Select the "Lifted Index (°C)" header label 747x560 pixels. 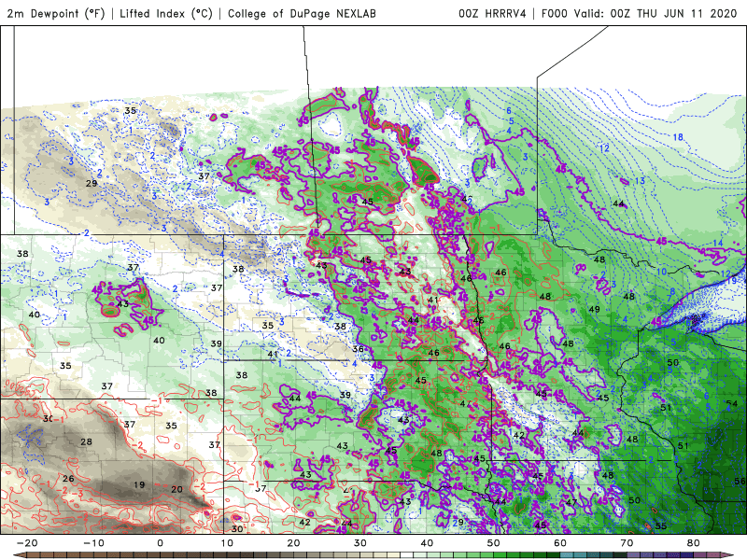[166, 13]
